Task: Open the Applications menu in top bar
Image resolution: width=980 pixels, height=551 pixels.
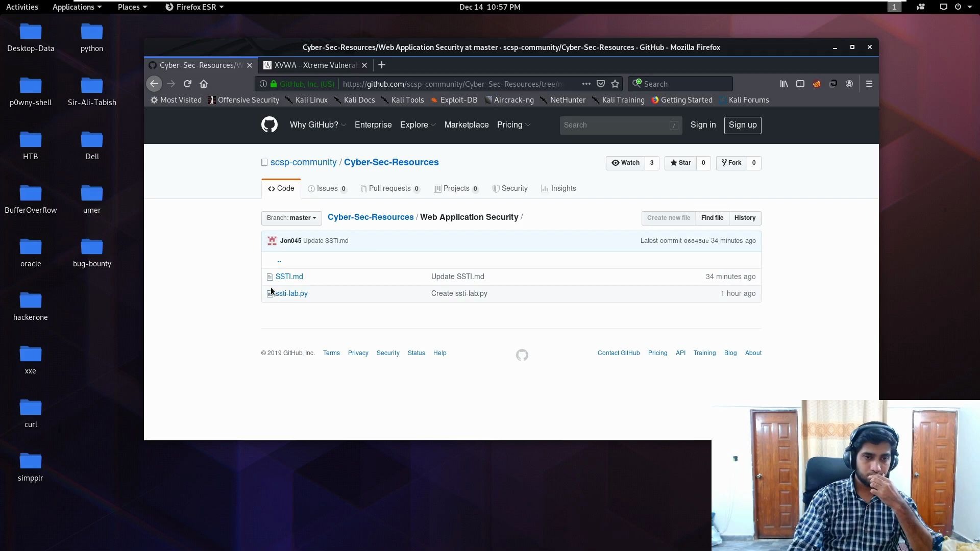Action: point(77,7)
